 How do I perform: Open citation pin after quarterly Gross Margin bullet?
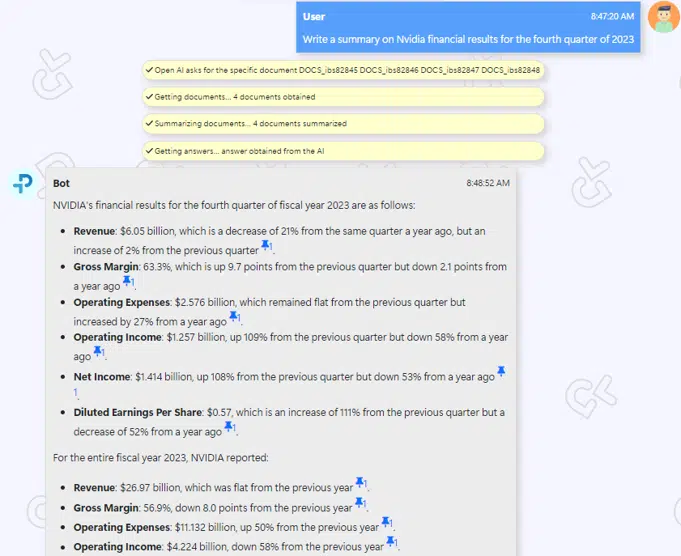click(128, 281)
